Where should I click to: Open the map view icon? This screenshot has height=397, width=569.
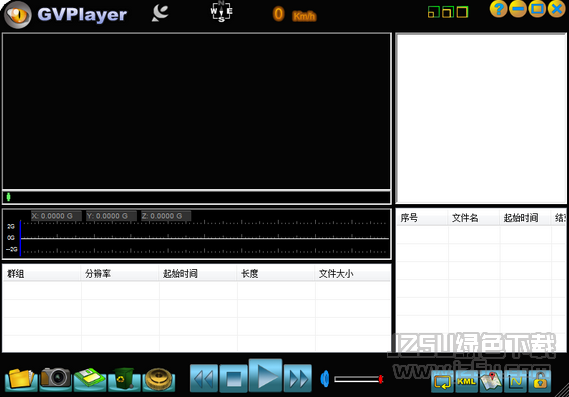pyautogui.click(x=491, y=381)
